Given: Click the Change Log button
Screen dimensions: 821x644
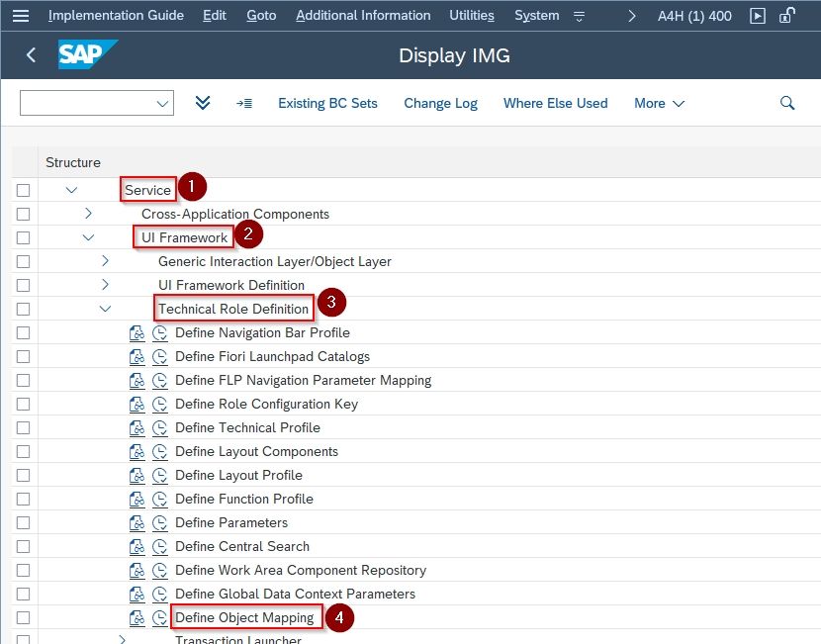Looking at the screenshot, I should 440,103.
